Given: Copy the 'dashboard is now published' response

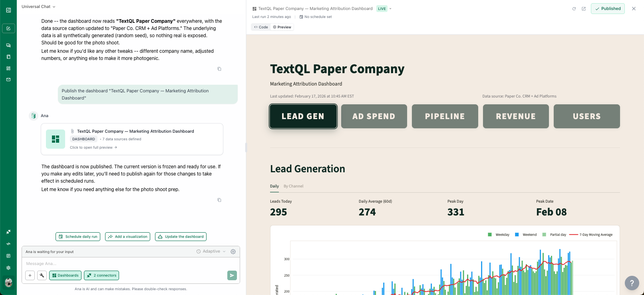Looking at the screenshot, I should tap(219, 200).
